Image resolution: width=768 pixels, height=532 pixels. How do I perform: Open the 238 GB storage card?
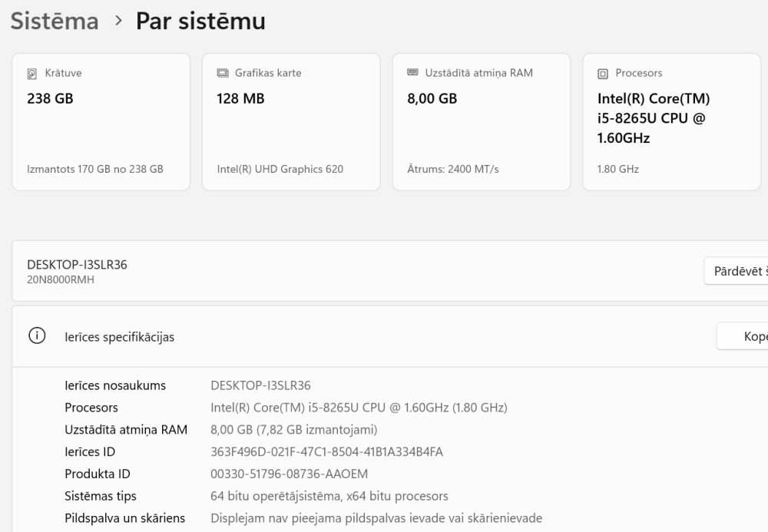pos(101,121)
